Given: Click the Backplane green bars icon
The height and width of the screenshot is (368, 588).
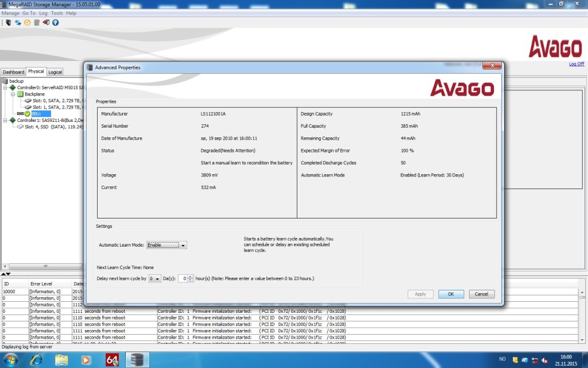Looking at the screenshot, I should 20,94.
